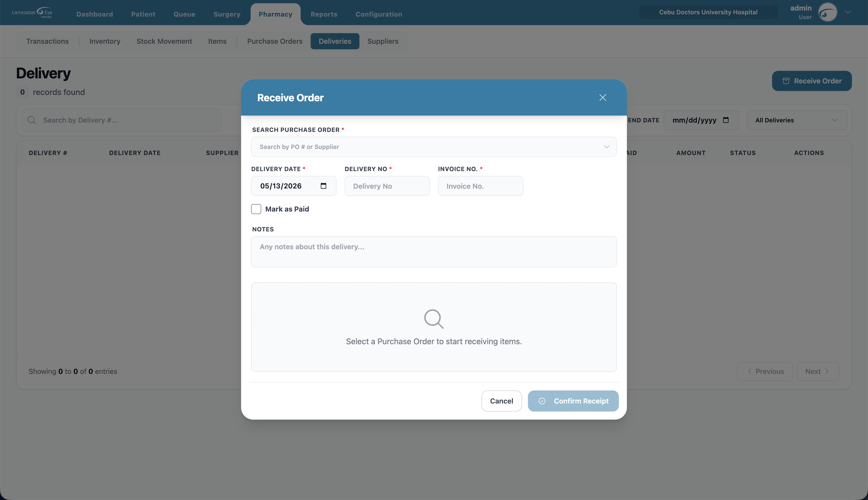The width and height of the screenshot is (868, 500).
Task: Click the Cancel button
Action: (502, 401)
